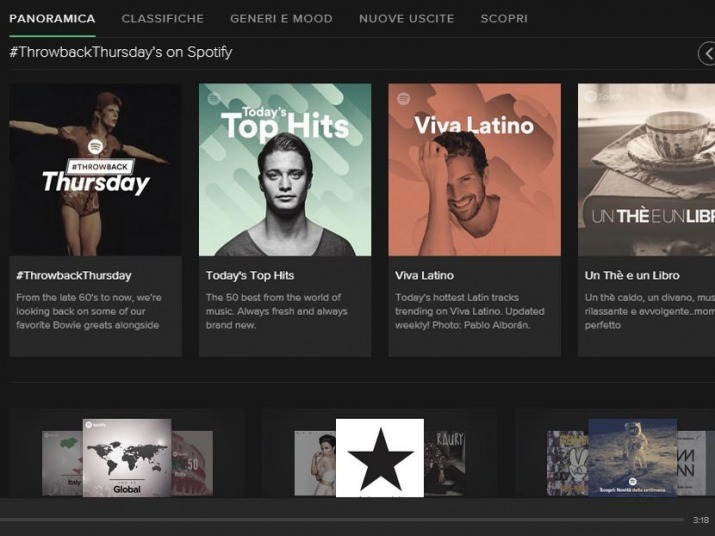Open Today's Top Hits cover art
The image size is (715, 536).
[x=285, y=170]
